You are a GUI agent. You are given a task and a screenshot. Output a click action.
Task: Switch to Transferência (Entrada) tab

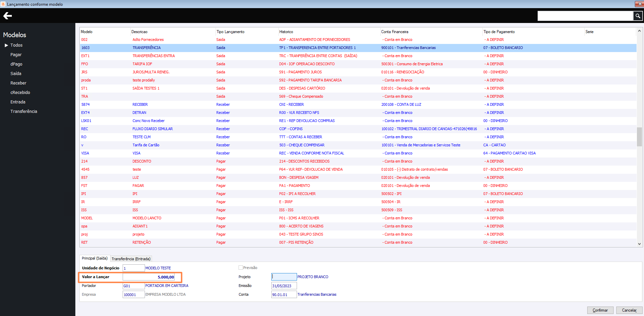tap(131, 259)
